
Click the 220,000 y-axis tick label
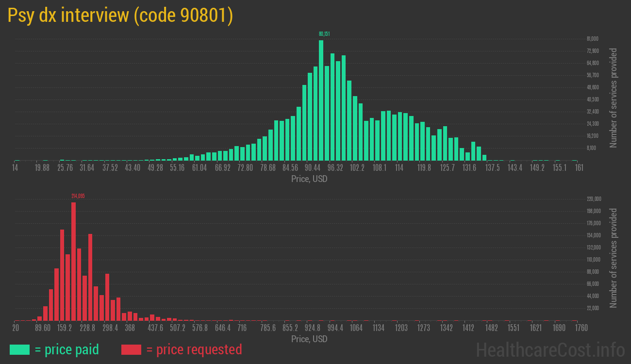pyautogui.click(x=594, y=199)
